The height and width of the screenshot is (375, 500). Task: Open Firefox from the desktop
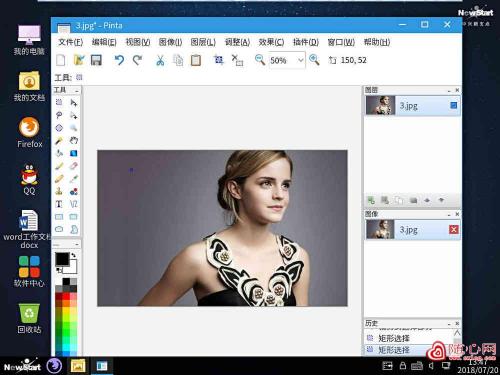pyautogui.click(x=29, y=132)
